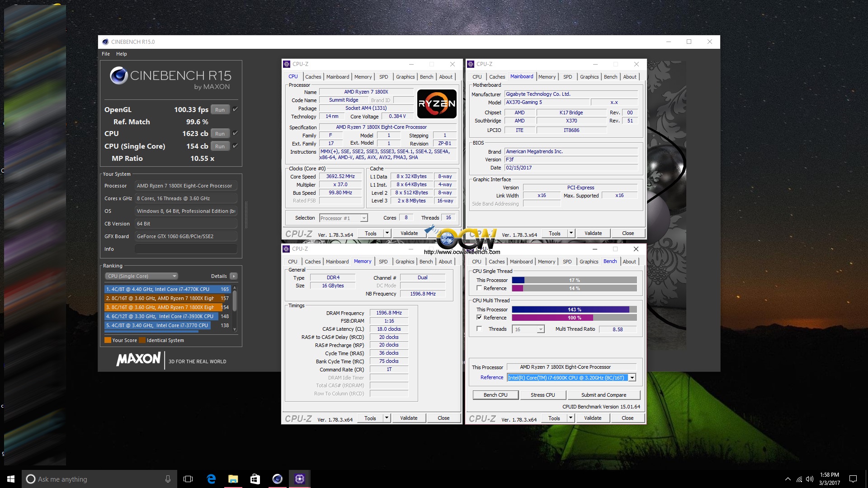This screenshot has height=488, width=868.
Task: Click the Stress CPU button
Action: pyautogui.click(x=543, y=395)
